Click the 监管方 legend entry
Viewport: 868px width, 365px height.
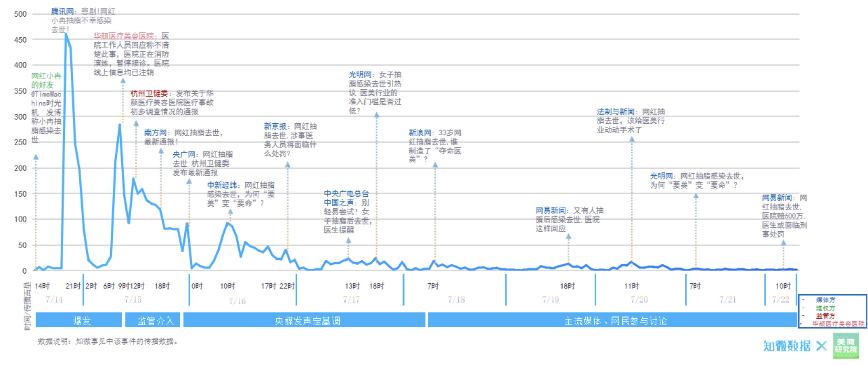coord(825,316)
